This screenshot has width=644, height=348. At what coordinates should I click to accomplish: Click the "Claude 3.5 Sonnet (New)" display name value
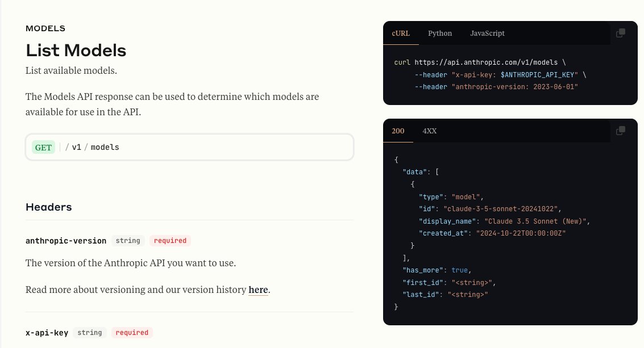coord(535,221)
